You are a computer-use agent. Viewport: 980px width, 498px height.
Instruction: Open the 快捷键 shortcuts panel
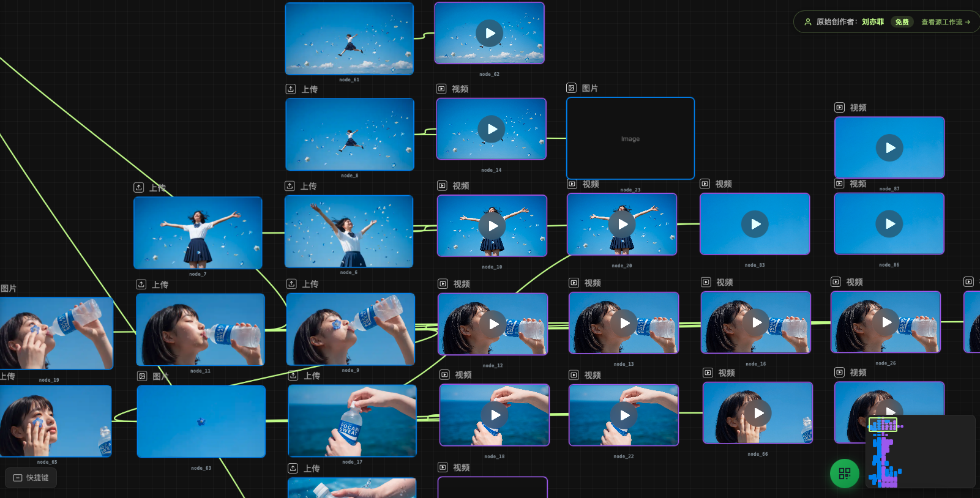pos(31,478)
